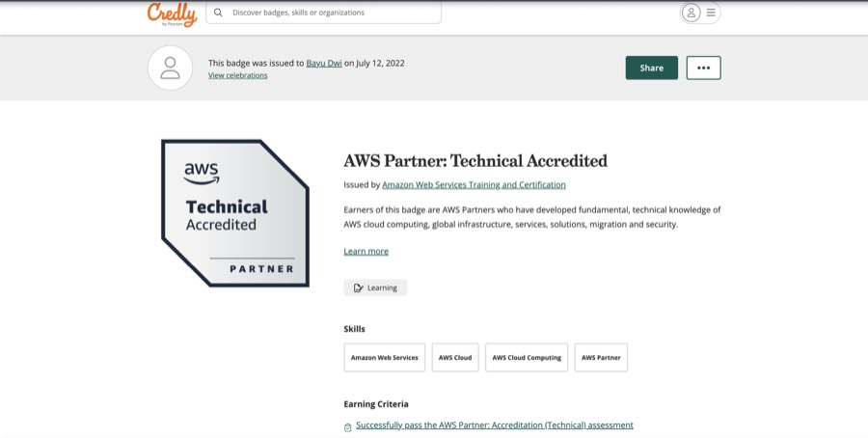Screen dimensions: 868x438
Task: Open the user account avatar icon
Action: pos(691,13)
